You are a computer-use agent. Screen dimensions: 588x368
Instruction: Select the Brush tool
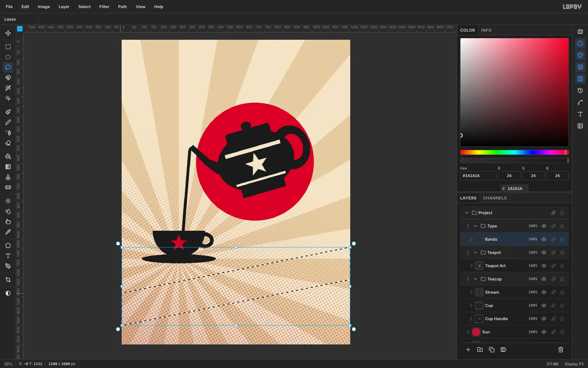tap(8, 112)
